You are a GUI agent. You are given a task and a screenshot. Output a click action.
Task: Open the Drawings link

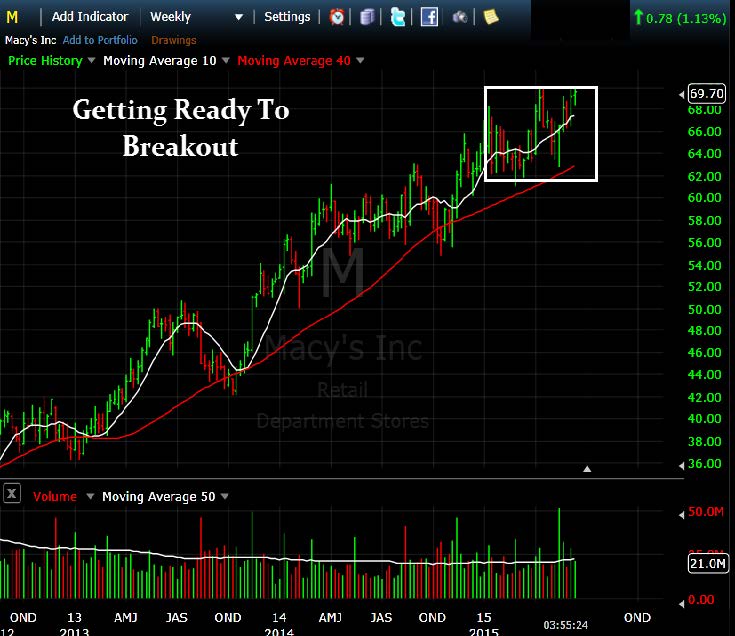pyautogui.click(x=173, y=40)
